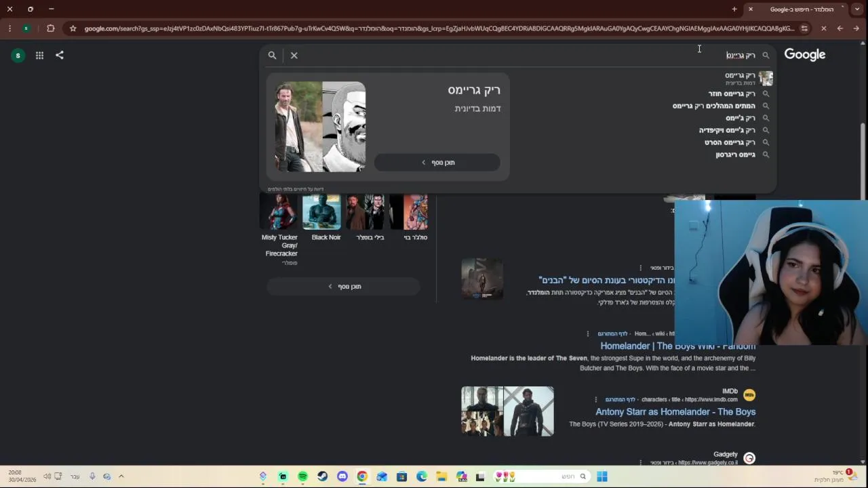Open the Chrome three-dot menu

[9, 28]
